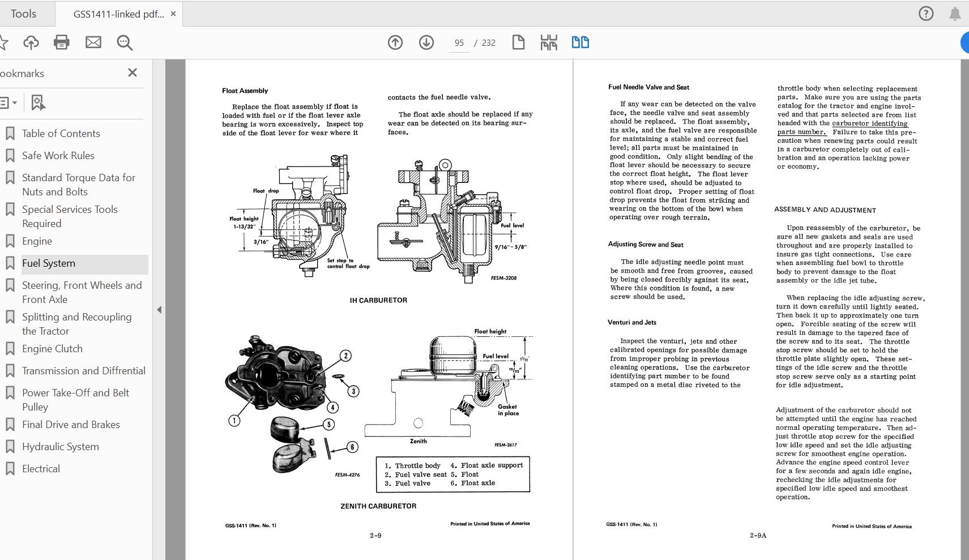Collapse the navigation pane with the arrow handle
Screen dimensions: 969x560
pos(159,310)
